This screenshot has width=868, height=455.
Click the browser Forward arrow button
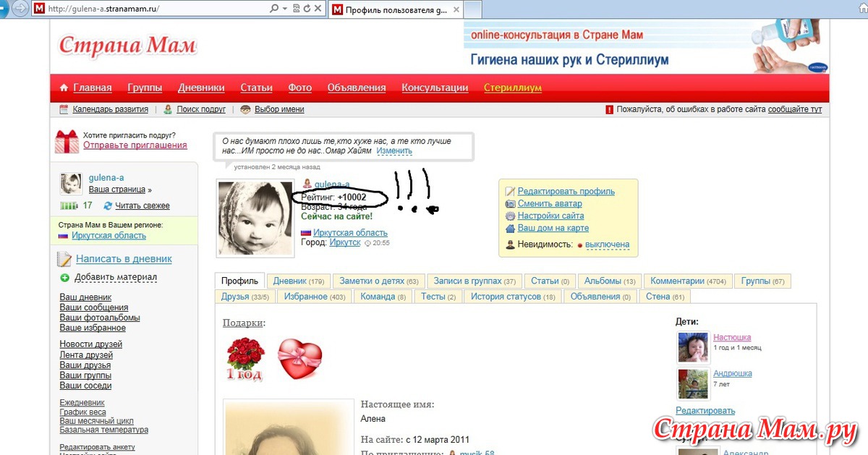[22, 9]
